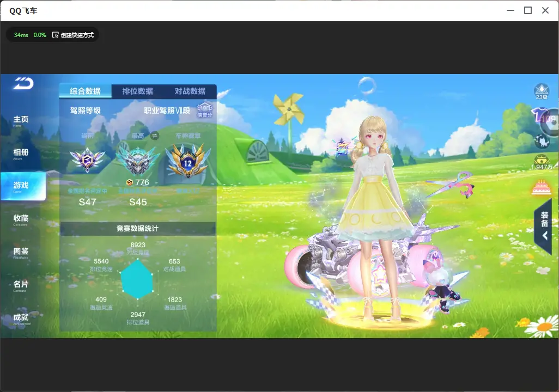Switch to the 排位数据 ranking tab

click(138, 91)
